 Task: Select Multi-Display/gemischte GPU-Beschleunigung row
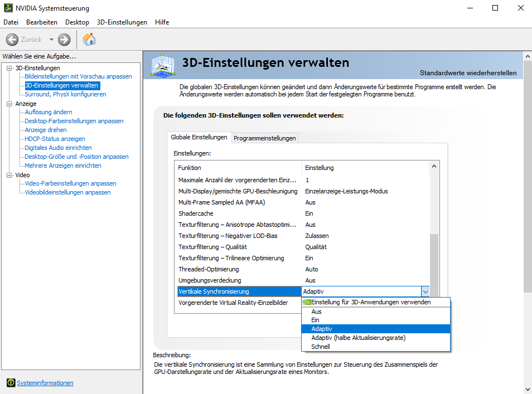[x=303, y=191]
